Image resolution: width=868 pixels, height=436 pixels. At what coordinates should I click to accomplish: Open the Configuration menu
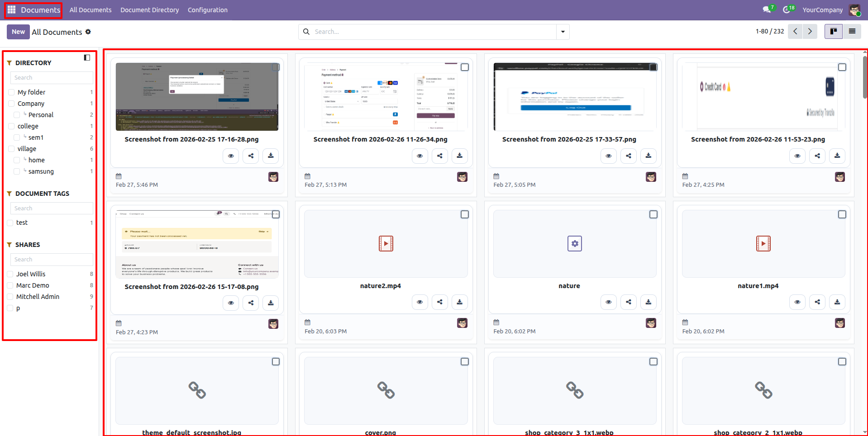tap(208, 10)
